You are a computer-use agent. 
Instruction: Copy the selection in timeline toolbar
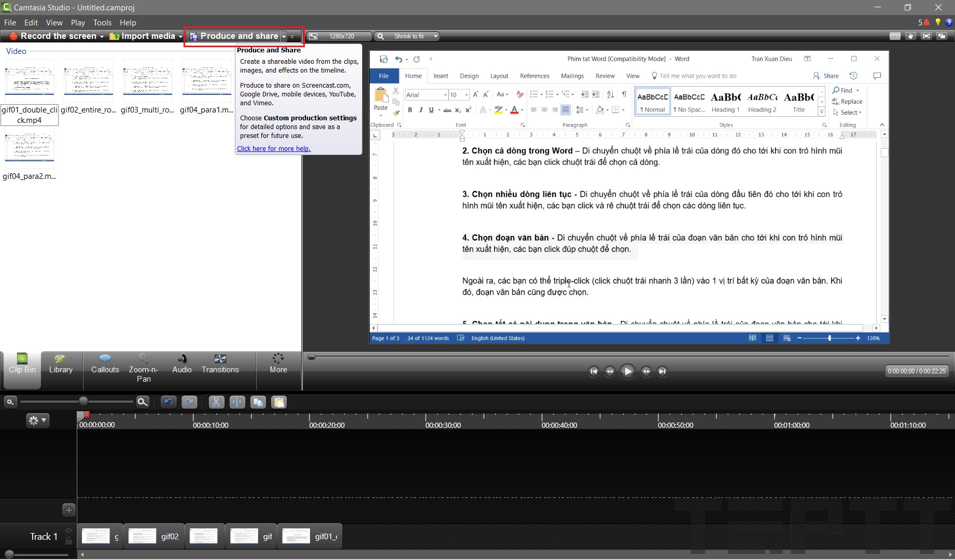click(258, 402)
